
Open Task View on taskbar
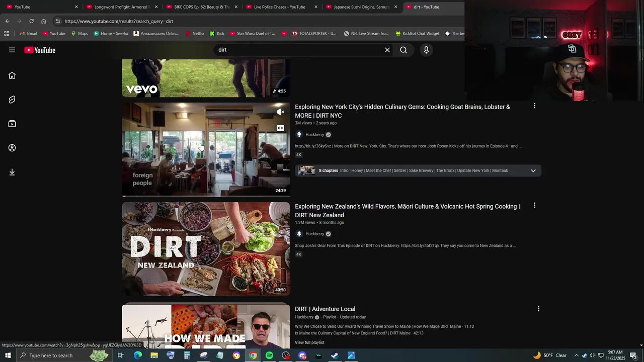(x=121, y=355)
